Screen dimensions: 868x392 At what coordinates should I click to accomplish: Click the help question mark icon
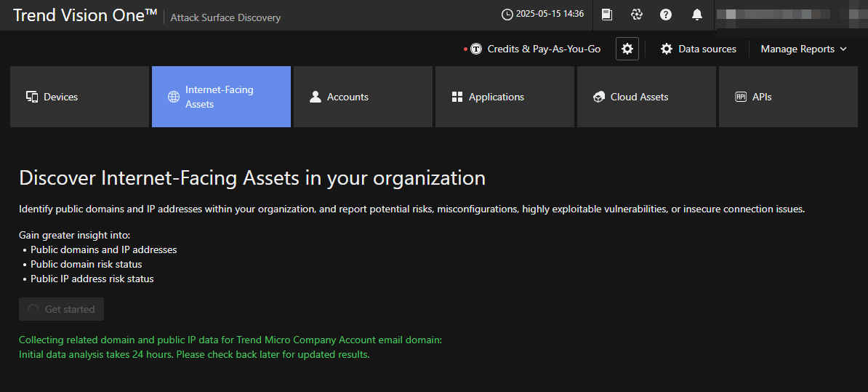pos(665,15)
